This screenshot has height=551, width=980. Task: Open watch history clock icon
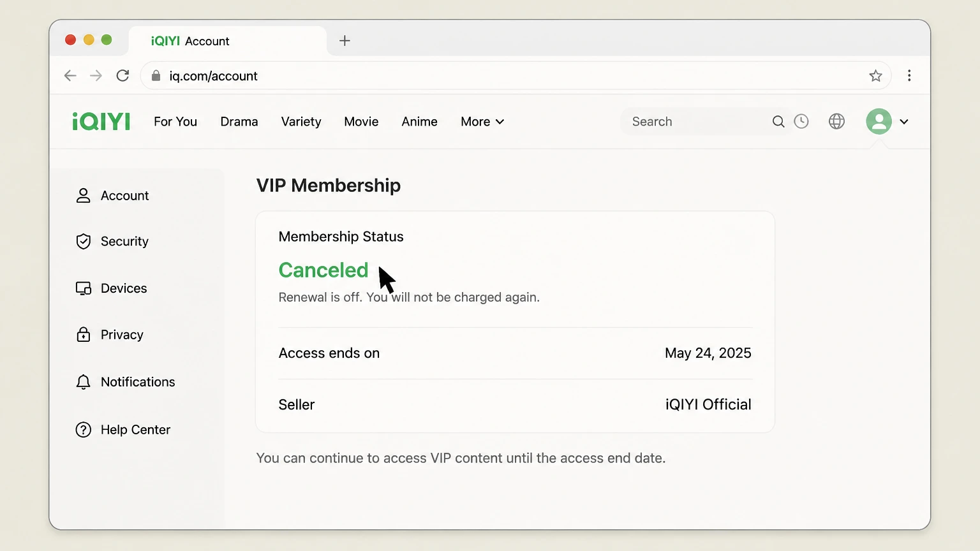pos(801,121)
